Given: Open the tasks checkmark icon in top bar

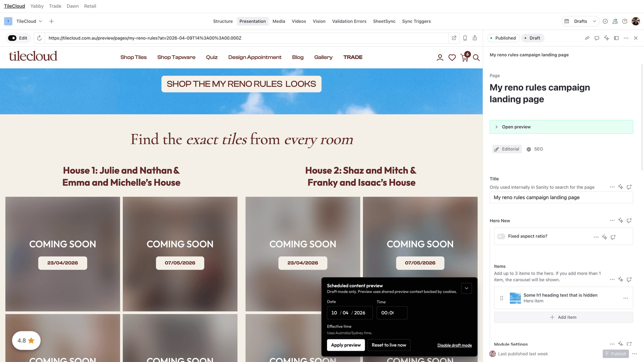Looking at the screenshot, I should click(605, 21).
